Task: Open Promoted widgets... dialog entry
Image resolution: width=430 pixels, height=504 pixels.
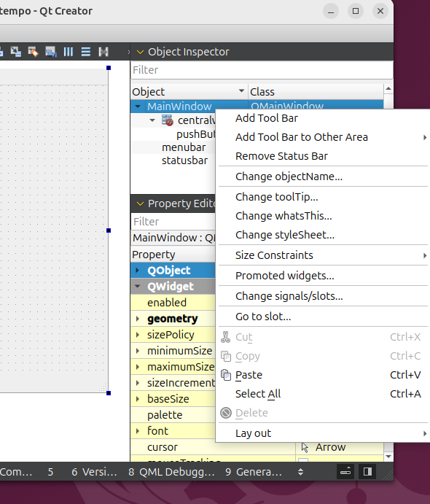Action: pyautogui.click(x=324, y=276)
